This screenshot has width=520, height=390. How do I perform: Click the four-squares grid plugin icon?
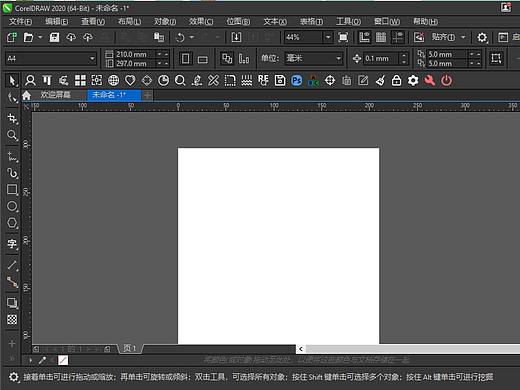[80, 80]
